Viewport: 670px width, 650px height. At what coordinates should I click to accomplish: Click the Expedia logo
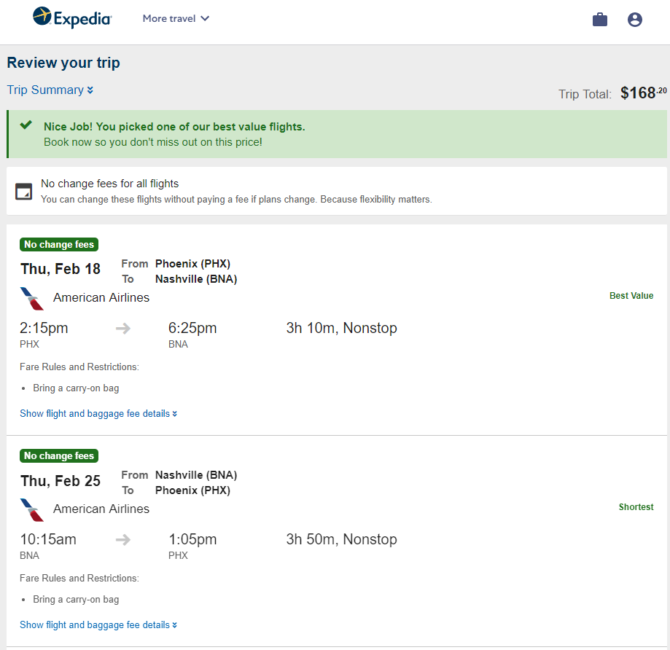[x=72, y=18]
